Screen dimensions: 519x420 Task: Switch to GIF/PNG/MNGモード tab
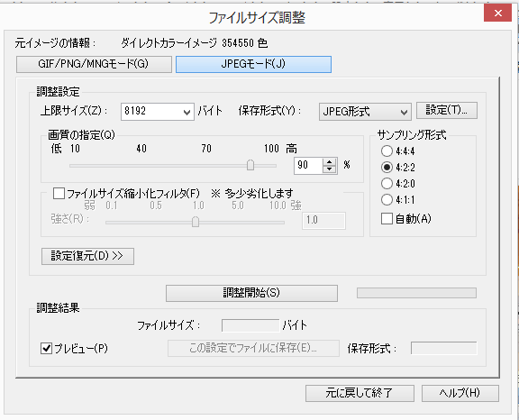click(94, 64)
